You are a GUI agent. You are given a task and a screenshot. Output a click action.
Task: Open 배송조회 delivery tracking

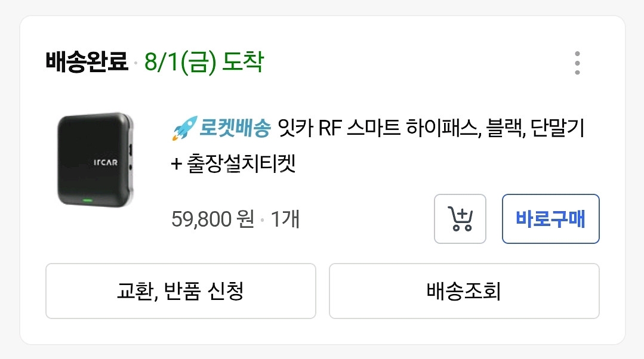tap(464, 292)
